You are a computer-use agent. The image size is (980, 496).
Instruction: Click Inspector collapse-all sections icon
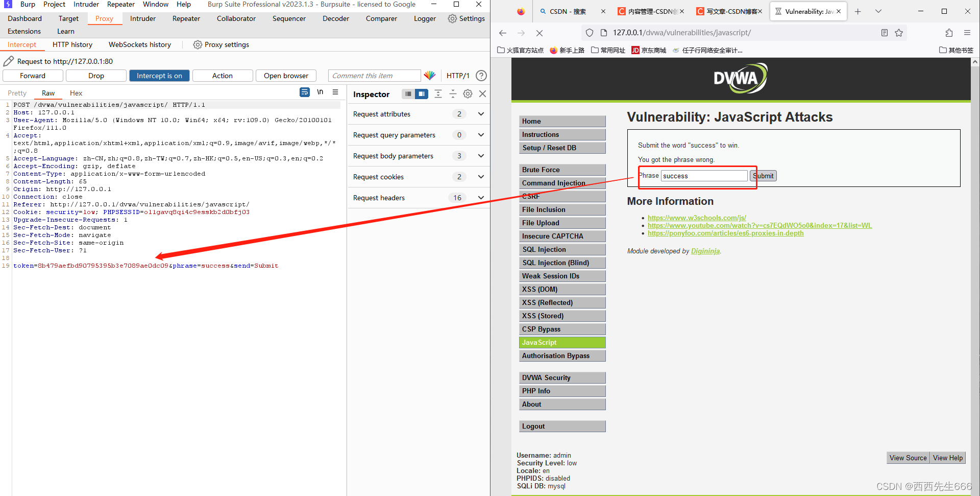click(x=453, y=94)
